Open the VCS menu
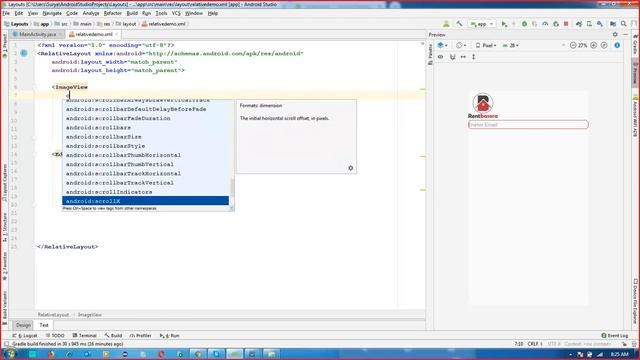The height and width of the screenshot is (360, 640). click(x=176, y=13)
